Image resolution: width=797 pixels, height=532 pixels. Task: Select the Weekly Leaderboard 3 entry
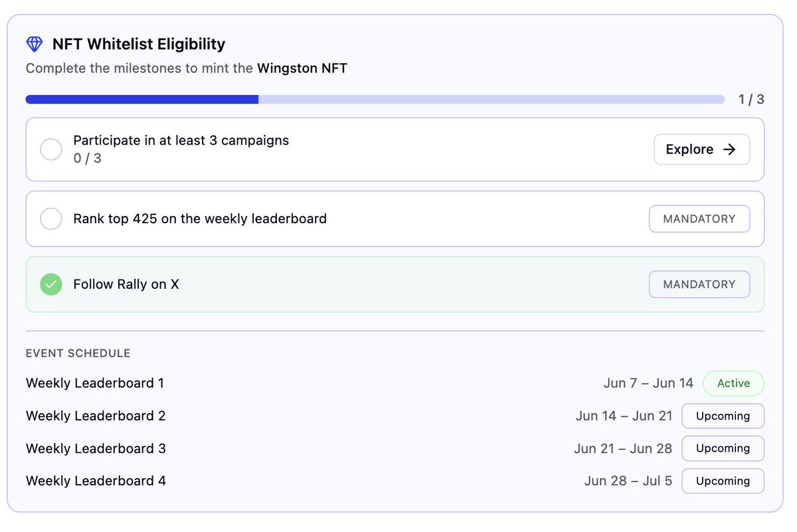[x=395, y=448]
